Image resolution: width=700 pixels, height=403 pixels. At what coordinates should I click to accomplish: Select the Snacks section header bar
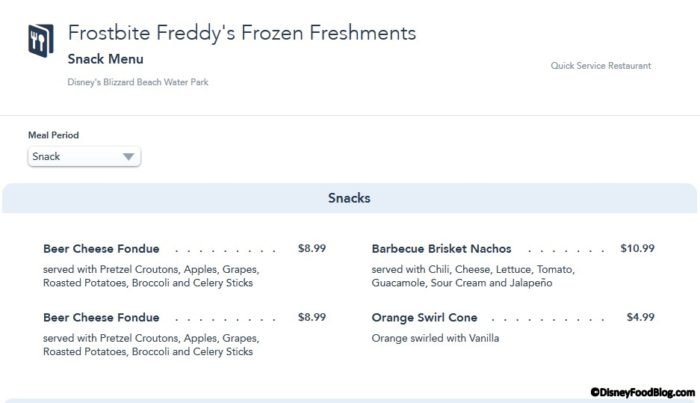tap(349, 198)
